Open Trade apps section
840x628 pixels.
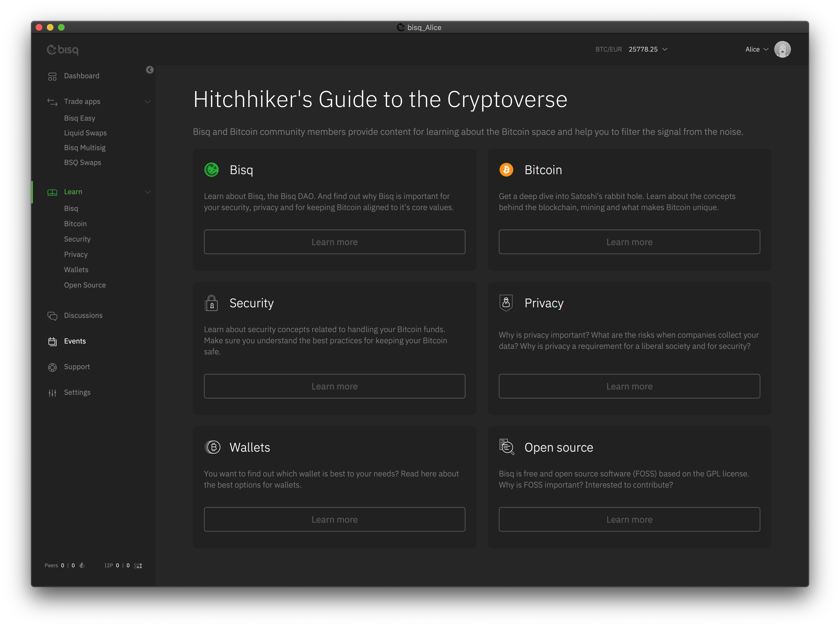point(82,102)
